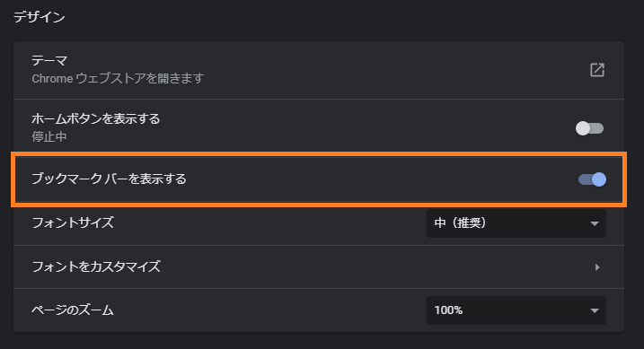This screenshot has width=644, height=349.
Task: Open the ページのズーム 100% dropdown
Action: pos(516,310)
